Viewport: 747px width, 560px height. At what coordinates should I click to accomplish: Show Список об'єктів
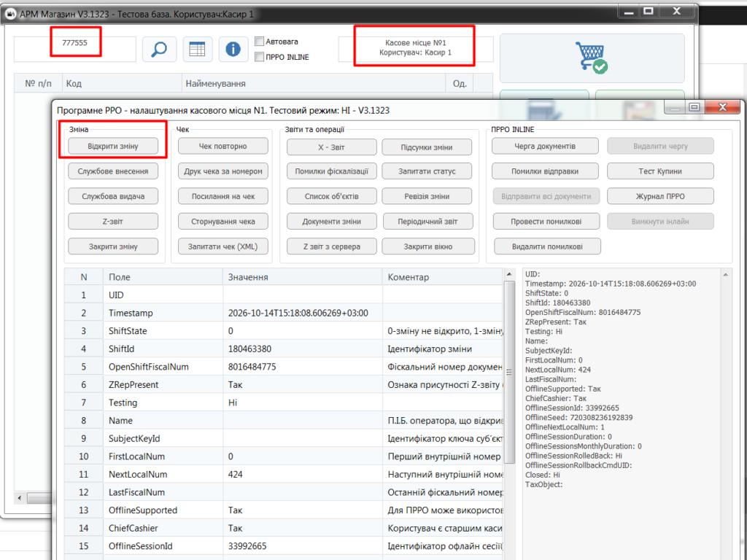(332, 196)
